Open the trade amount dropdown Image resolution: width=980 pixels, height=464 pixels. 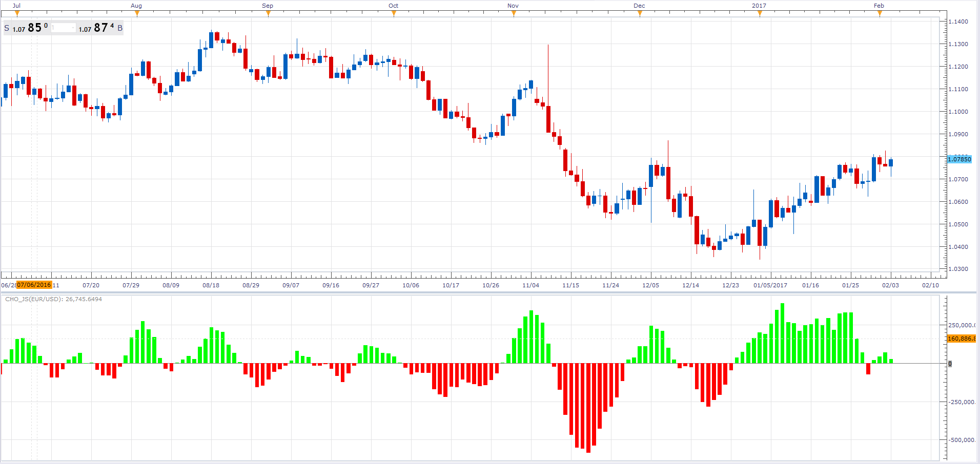point(63,28)
